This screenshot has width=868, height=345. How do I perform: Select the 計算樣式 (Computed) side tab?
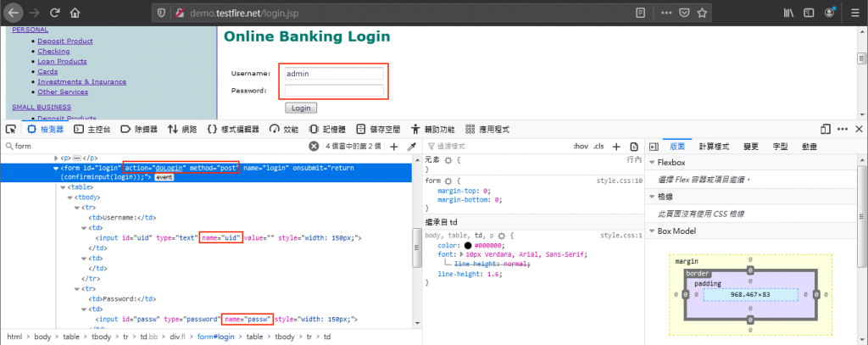click(714, 146)
